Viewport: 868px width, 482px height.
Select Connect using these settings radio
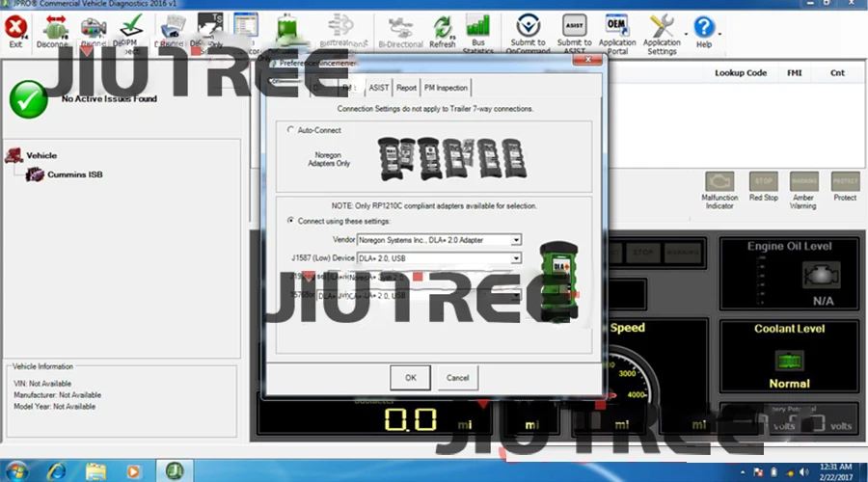click(290, 220)
